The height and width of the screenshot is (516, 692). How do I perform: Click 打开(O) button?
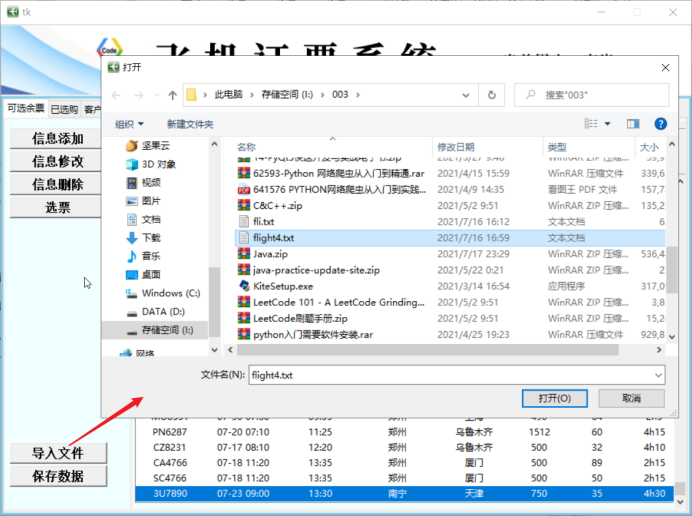[555, 399]
